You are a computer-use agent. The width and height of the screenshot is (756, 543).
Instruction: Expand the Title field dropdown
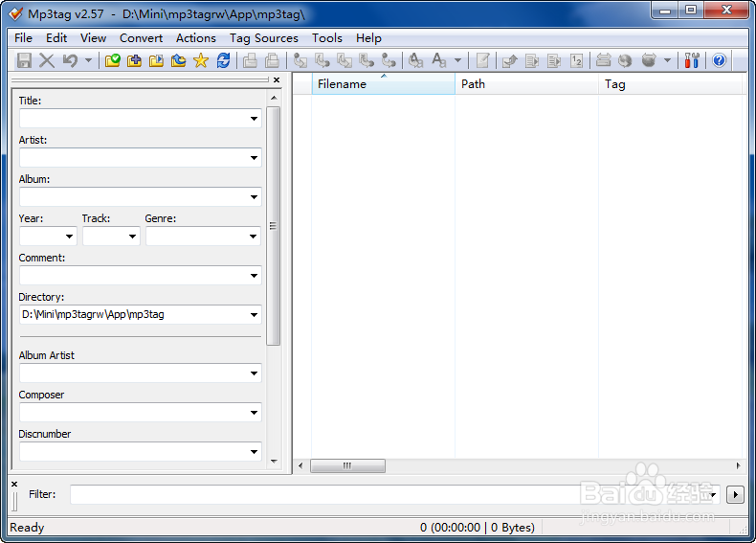click(x=254, y=119)
